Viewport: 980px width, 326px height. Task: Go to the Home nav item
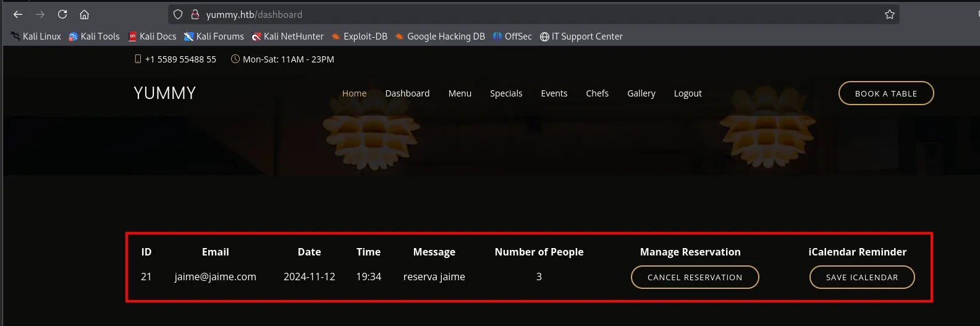[x=354, y=93]
